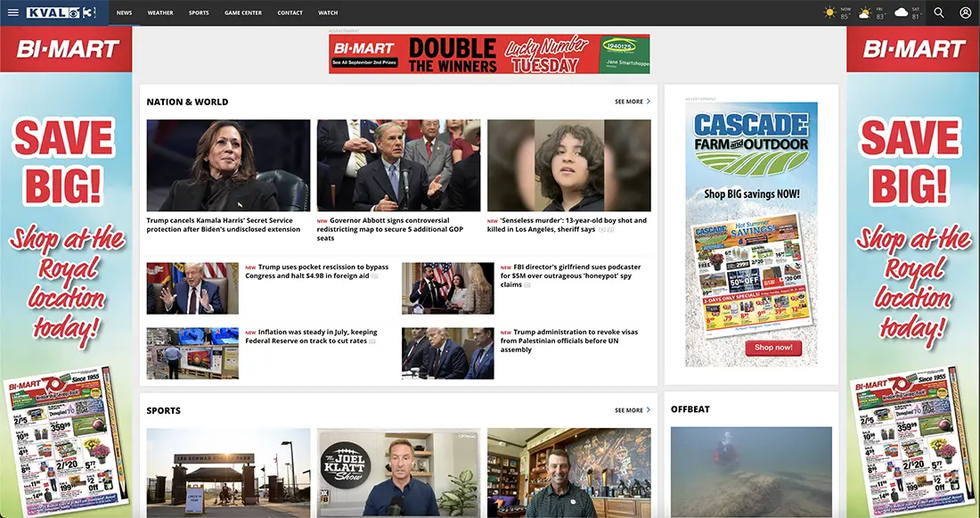Open the Offbeat underwater diver thumbnail

751,472
